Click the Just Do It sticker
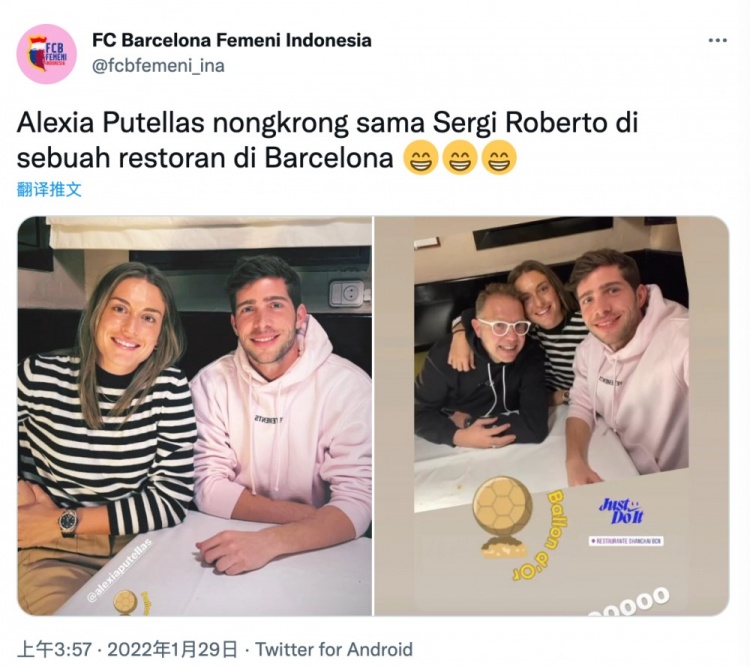 click(621, 511)
